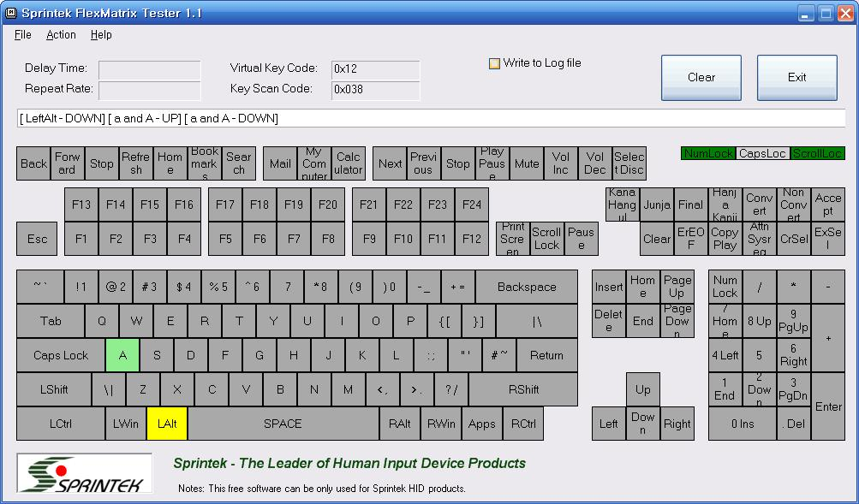The height and width of the screenshot is (504, 859).
Task: Click the RCtrl key
Action: point(523,424)
